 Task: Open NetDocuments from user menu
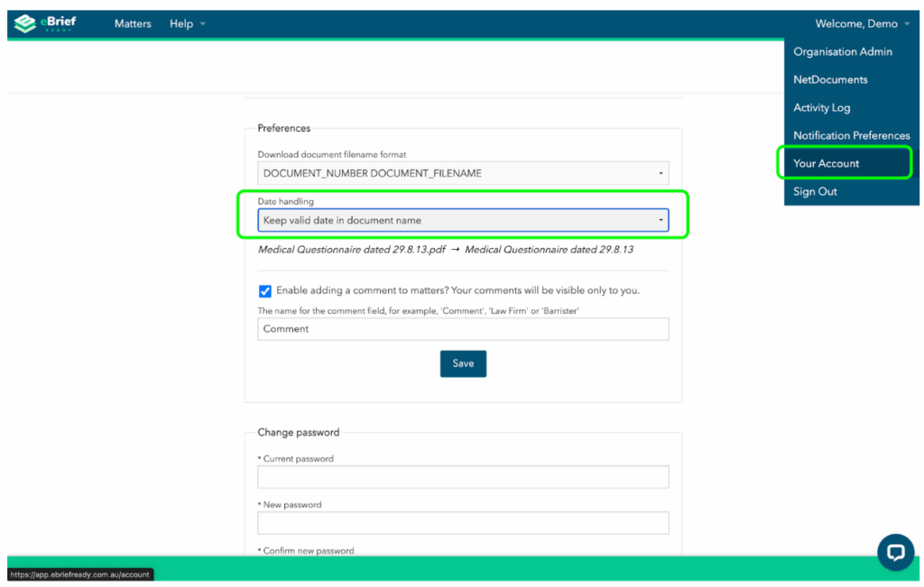click(830, 79)
